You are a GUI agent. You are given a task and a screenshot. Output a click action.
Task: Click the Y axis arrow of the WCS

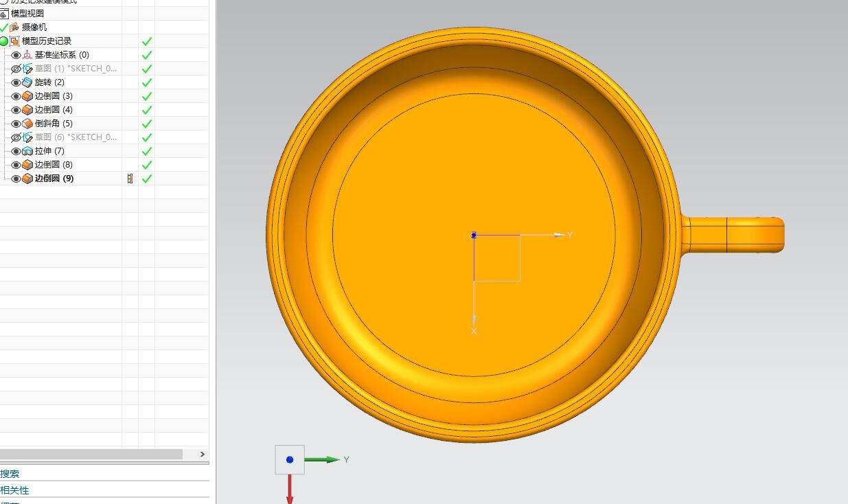click(x=560, y=235)
